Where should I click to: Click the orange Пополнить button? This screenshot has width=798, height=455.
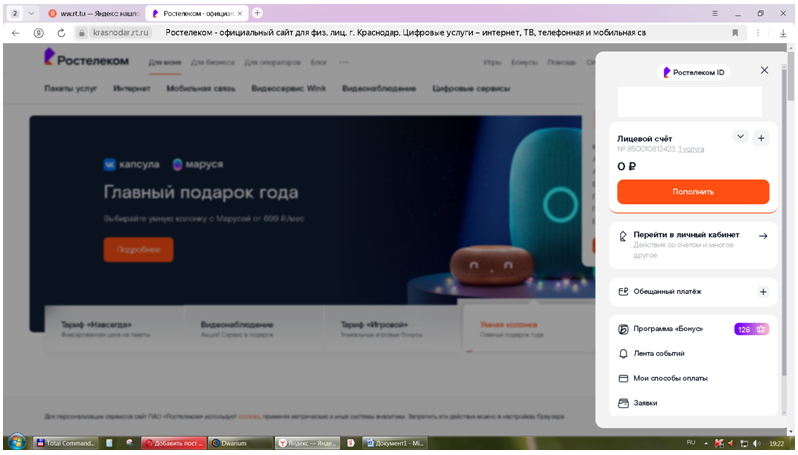(x=693, y=192)
